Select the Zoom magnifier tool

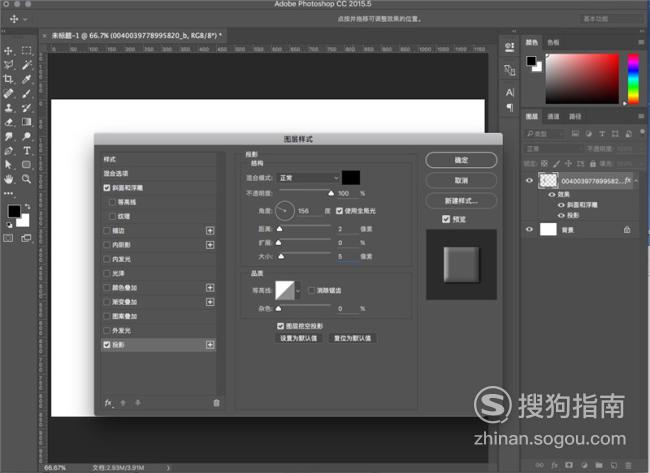(x=27, y=179)
